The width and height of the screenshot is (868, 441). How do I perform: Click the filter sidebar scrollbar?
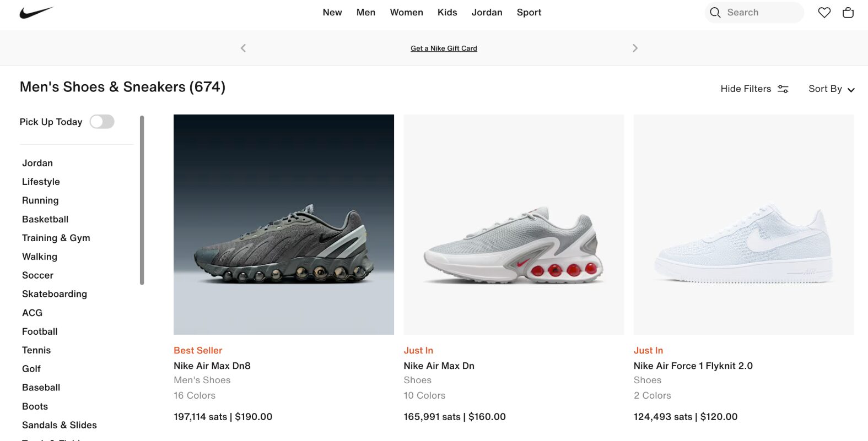142,200
